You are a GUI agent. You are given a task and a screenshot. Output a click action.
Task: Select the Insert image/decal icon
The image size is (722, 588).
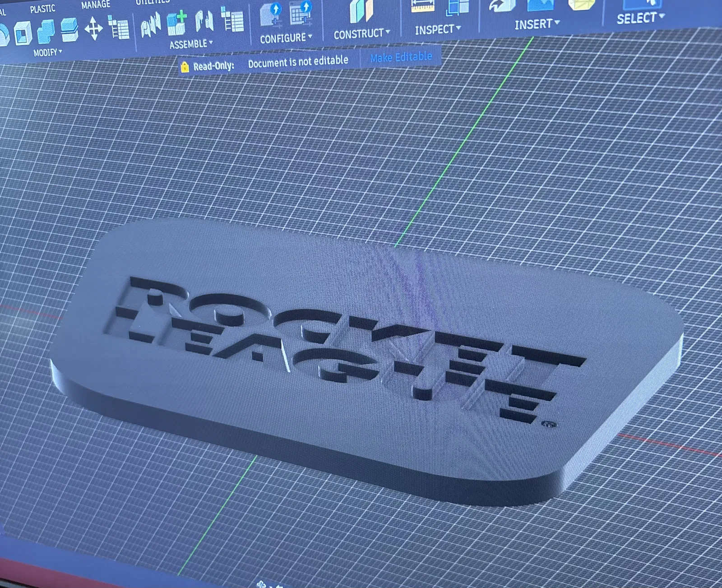[540, 5]
